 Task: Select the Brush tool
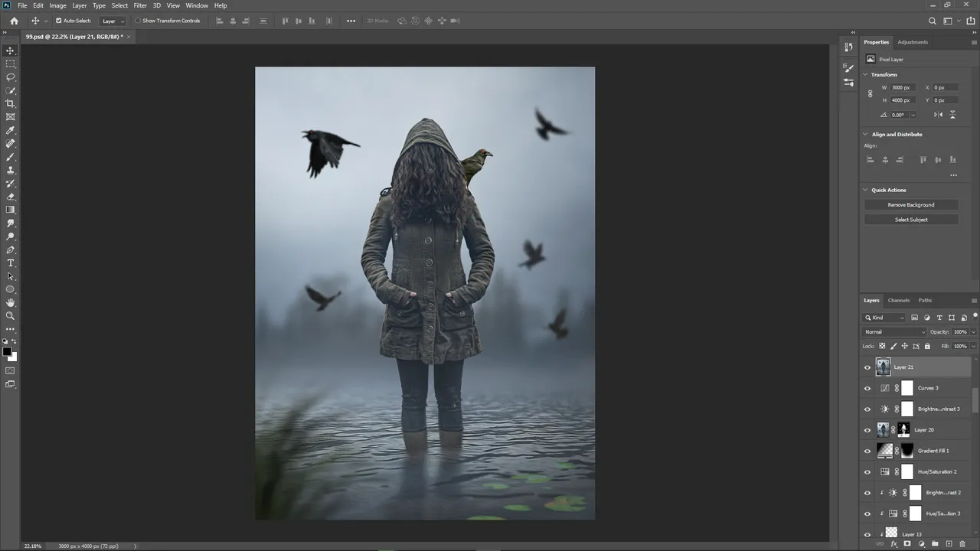10,157
